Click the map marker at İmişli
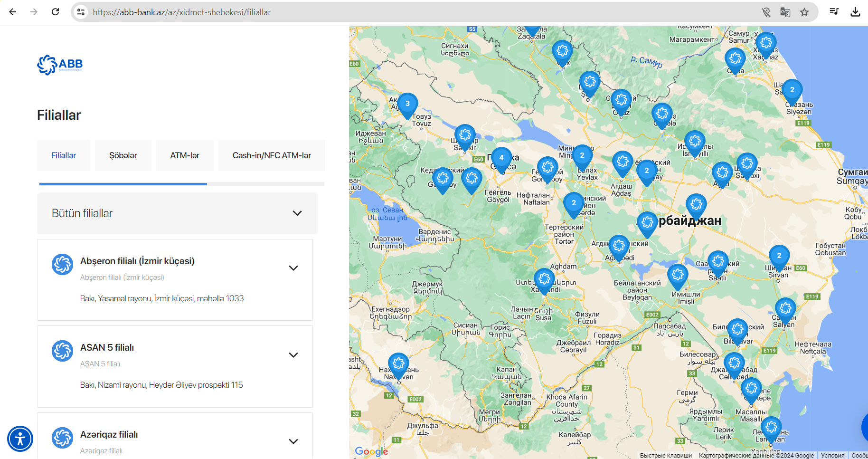The width and height of the screenshot is (868, 459). (x=678, y=277)
